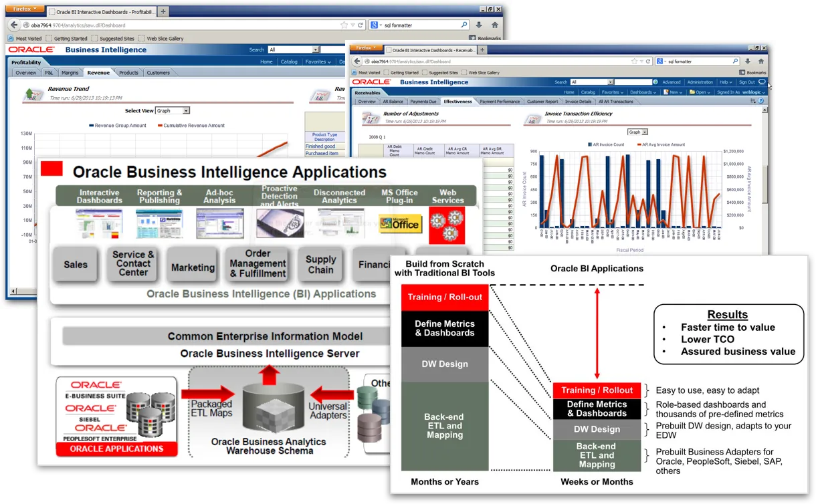This screenshot has height=504, width=816.
Task: Click the Sales application button
Action: pyautogui.click(x=76, y=265)
